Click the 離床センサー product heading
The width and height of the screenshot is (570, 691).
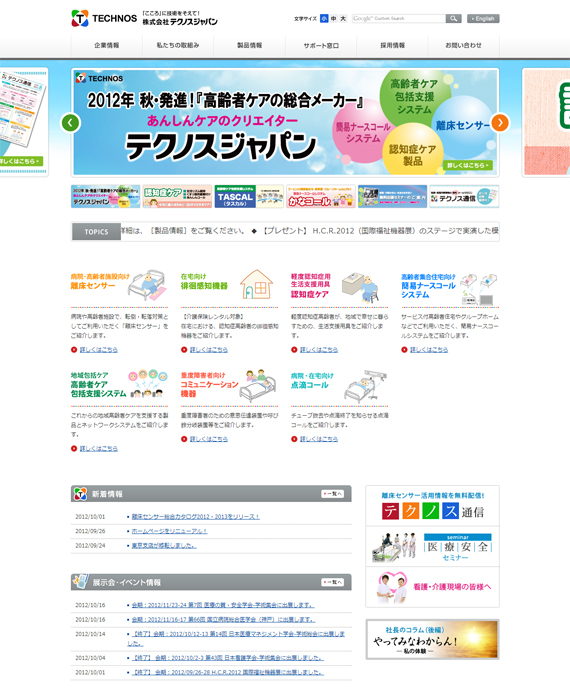click(93, 286)
